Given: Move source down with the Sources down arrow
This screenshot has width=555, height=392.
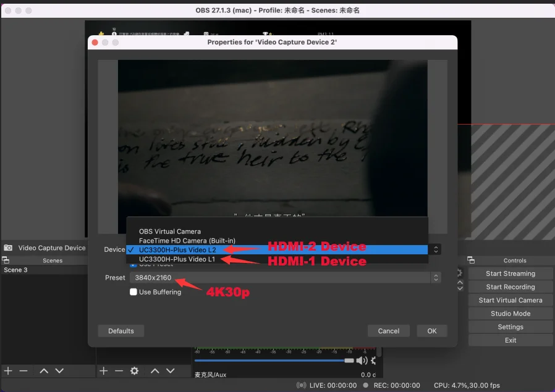Looking at the screenshot, I should (171, 371).
